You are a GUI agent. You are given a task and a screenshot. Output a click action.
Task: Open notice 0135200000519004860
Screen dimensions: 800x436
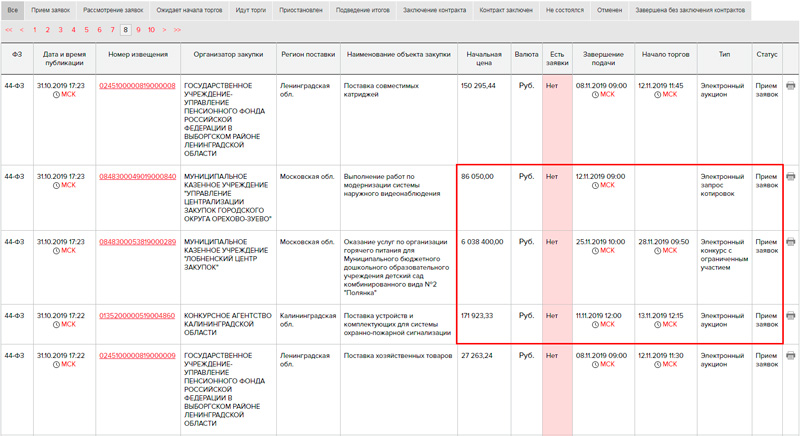(137, 316)
